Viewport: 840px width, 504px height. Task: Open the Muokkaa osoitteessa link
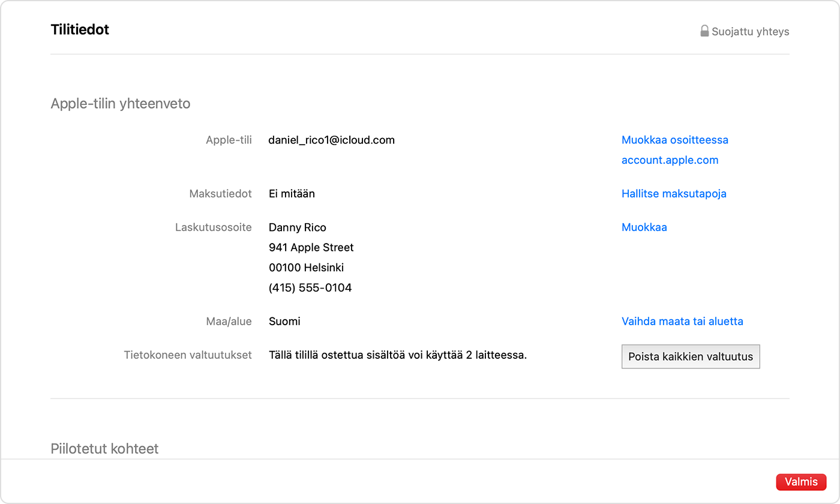point(675,140)
